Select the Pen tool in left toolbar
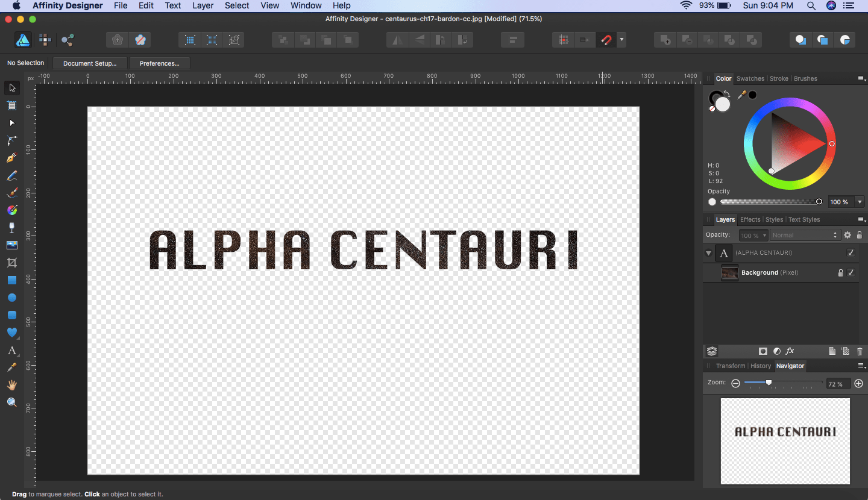 11,158
